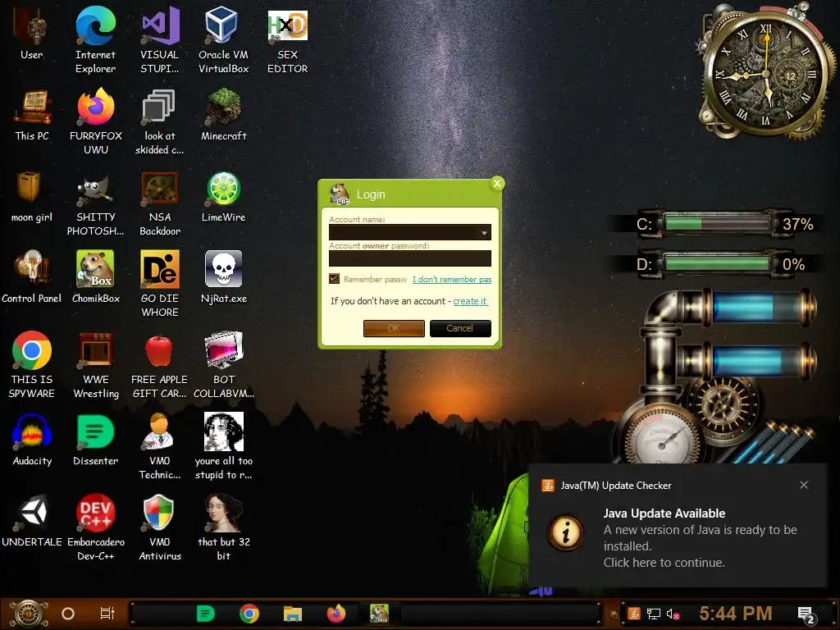Click the steampunk clock gadget
Image resolution: width=840 pixels, height=630 pixels.
pos(765,72)
